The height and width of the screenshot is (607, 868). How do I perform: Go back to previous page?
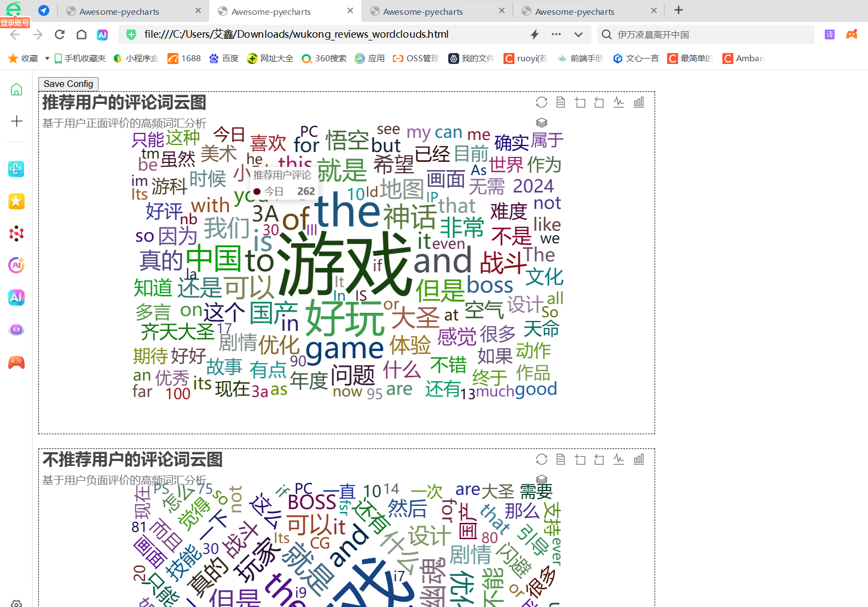coord(15,34)
